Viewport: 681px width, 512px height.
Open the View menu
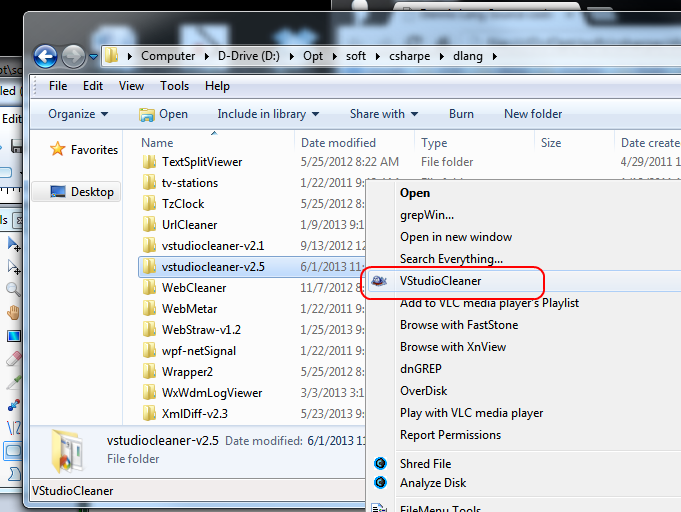[x=131, y=86]
